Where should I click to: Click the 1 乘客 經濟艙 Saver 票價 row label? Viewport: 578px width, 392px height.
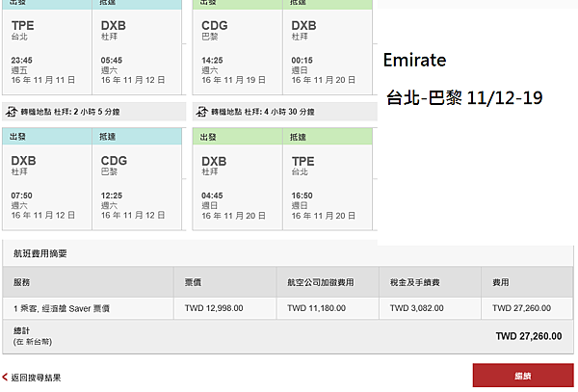click(62, 308)
